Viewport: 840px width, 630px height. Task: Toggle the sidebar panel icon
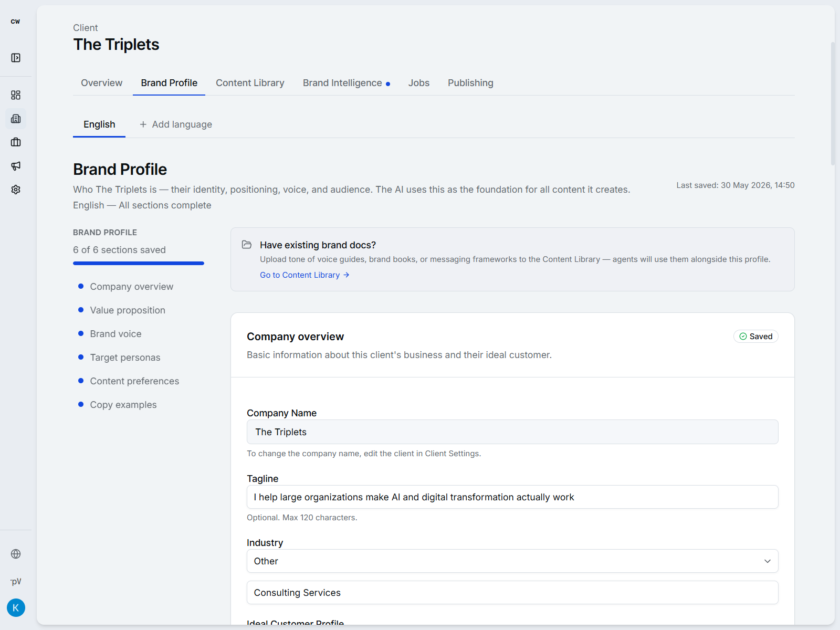pyautogui.click(x=16, y=58)
